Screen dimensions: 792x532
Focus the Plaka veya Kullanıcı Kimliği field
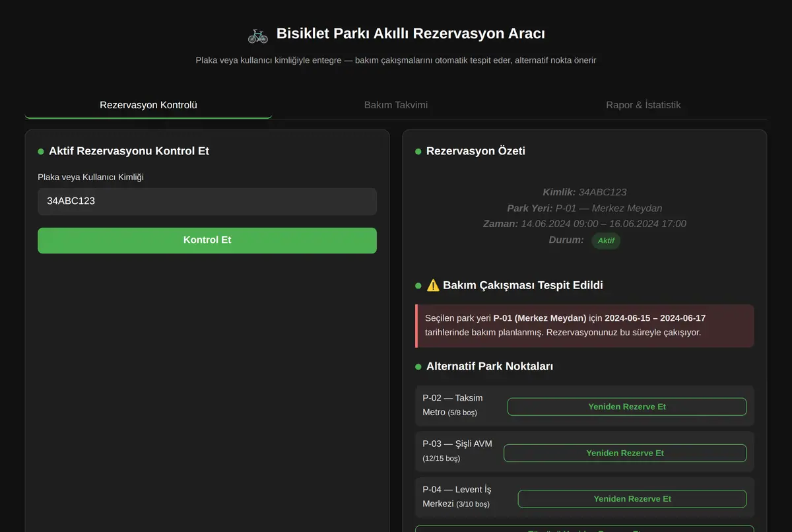pos(207,201)
